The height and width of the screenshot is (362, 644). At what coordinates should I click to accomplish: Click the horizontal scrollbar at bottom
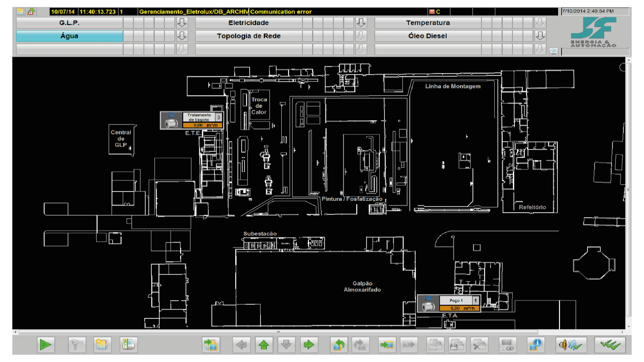coord(278,332)
